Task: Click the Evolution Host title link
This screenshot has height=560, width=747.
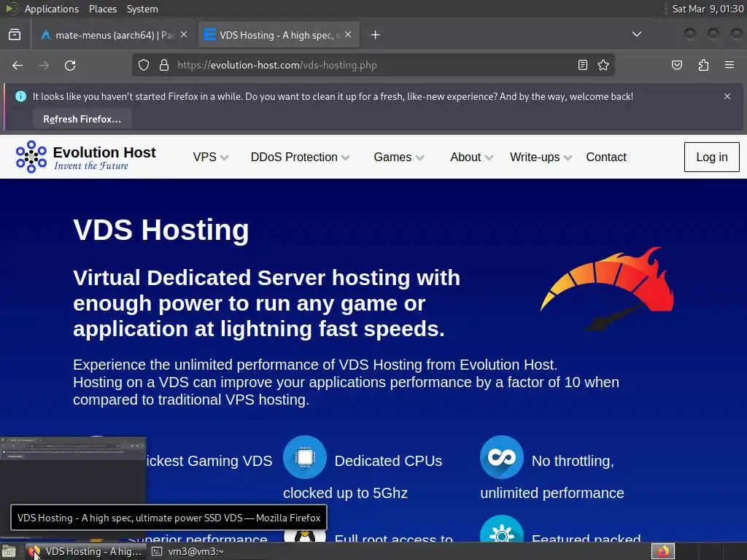Action: 104,152
